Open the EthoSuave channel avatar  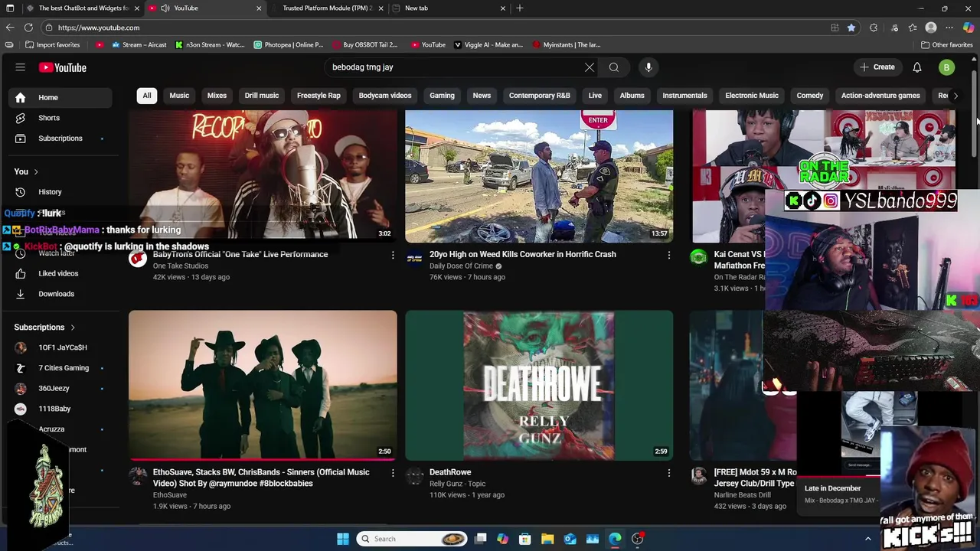pyautogui.click(x=138, y=477)
